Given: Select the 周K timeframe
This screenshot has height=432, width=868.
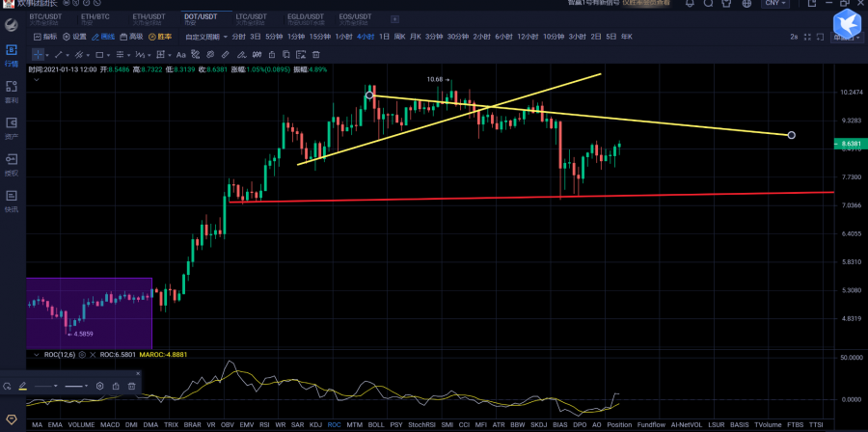Looking at the screenshot, I should coord(399,37).
